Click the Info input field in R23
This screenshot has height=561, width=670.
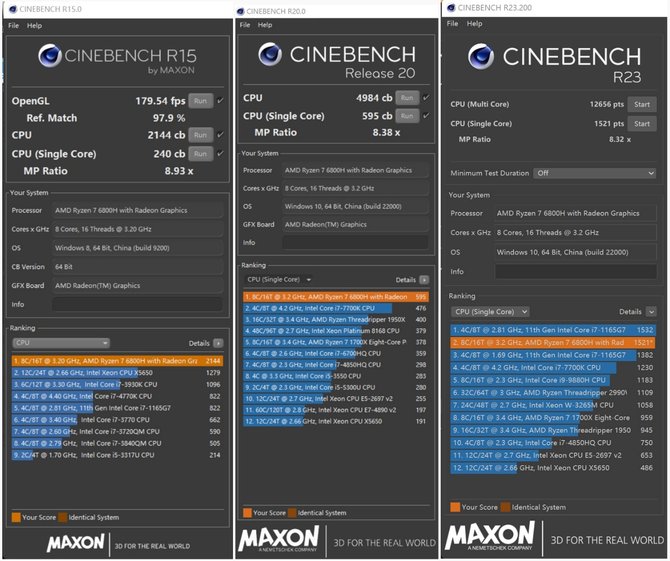[576, 271]
